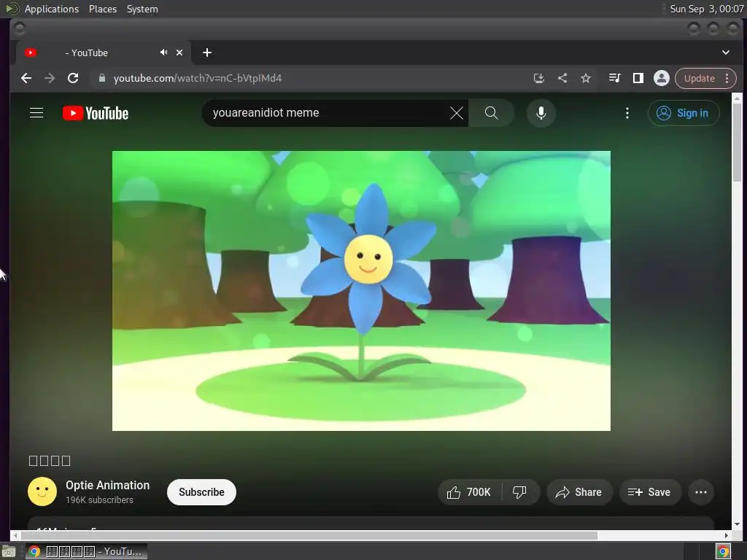
Task: Click the video title placeholder boxes
Action: click(x=50, y=461)
